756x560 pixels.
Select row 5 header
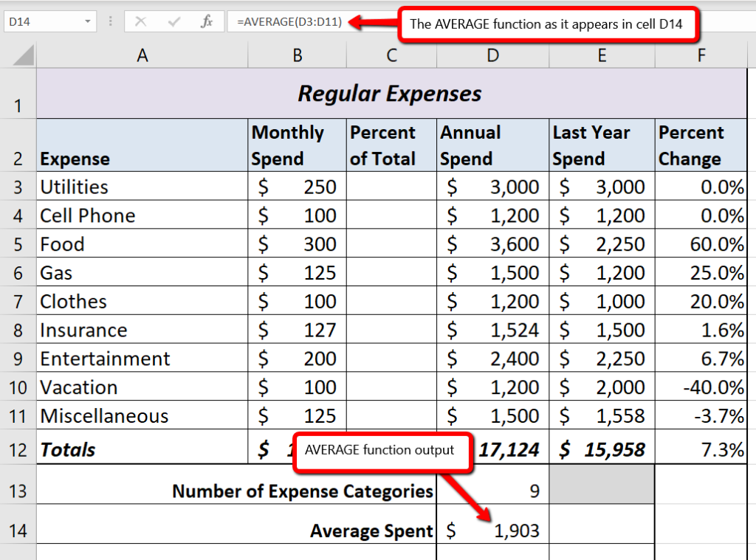point(18,243)
